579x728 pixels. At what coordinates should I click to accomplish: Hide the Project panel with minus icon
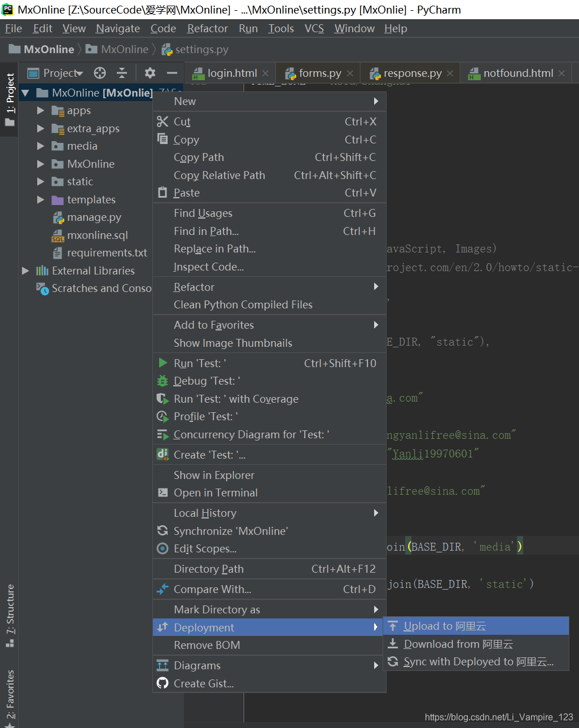(172, 73)
